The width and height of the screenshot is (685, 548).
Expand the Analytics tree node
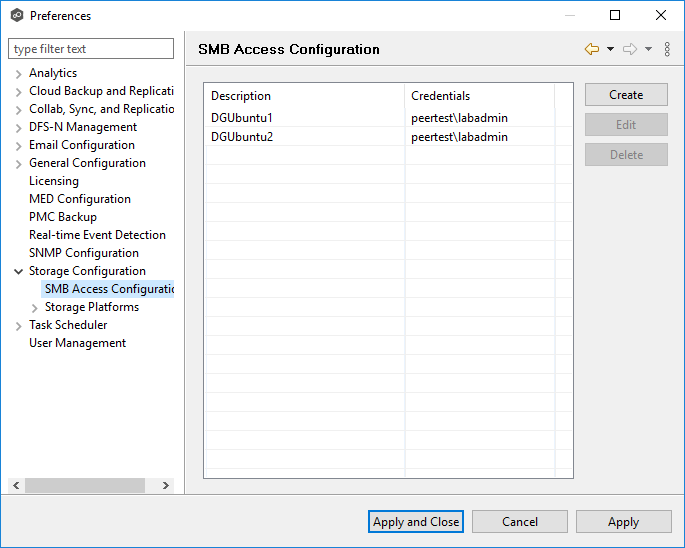[x=19, y=73]
